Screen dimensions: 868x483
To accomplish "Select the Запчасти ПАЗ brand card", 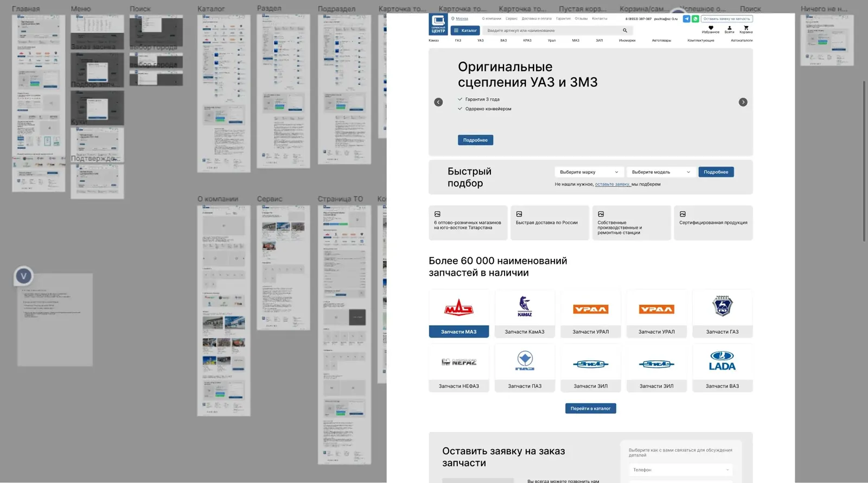I will click(525, 368).
